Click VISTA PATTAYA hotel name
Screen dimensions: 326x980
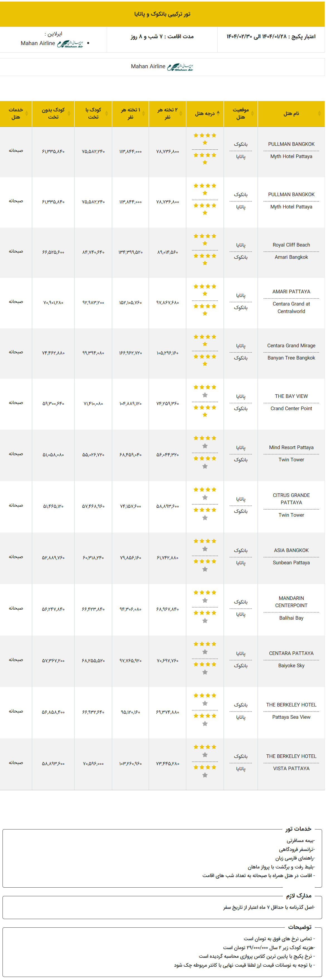pyautogui.click(x=291, y=769)
